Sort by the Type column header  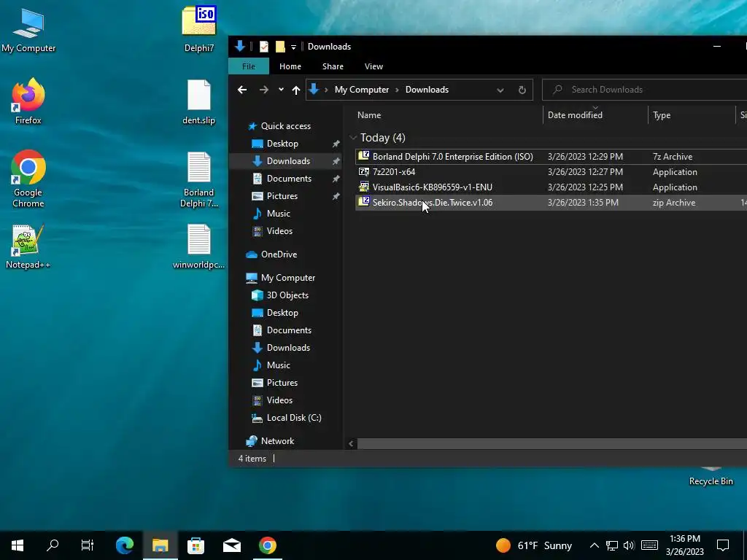click(x=692, y=114)
